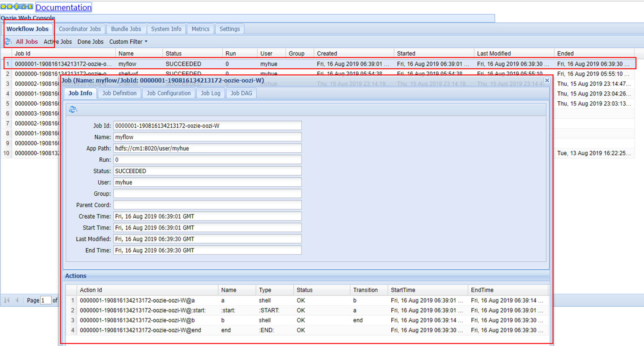
Task: Open the Job Configuration tab
Action: [x=168, y=93]
